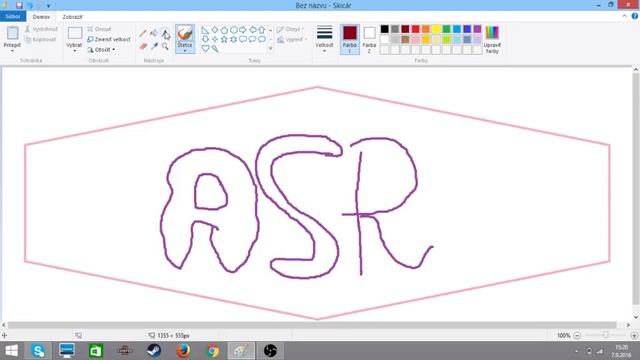Expand the Vybrať selection options arrow
640x360 pixels.
point(75,51)
